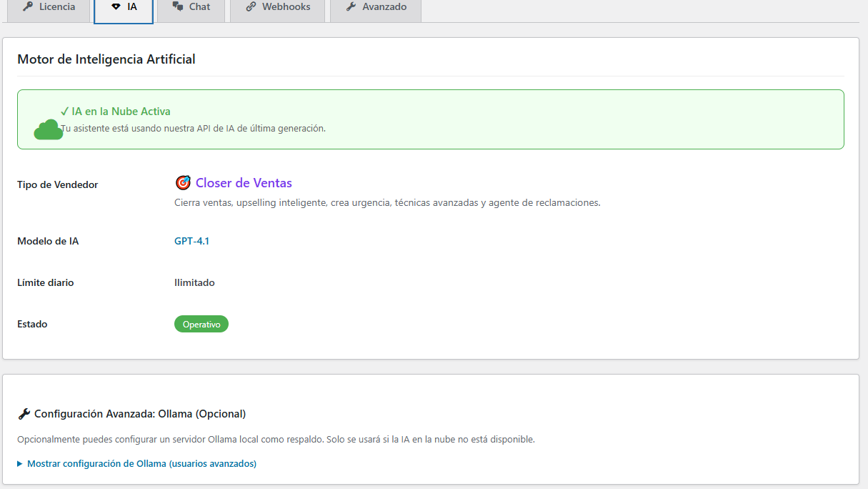Click the green cloud icon in the status banner

pyautogui.click(x=49, y=129)
